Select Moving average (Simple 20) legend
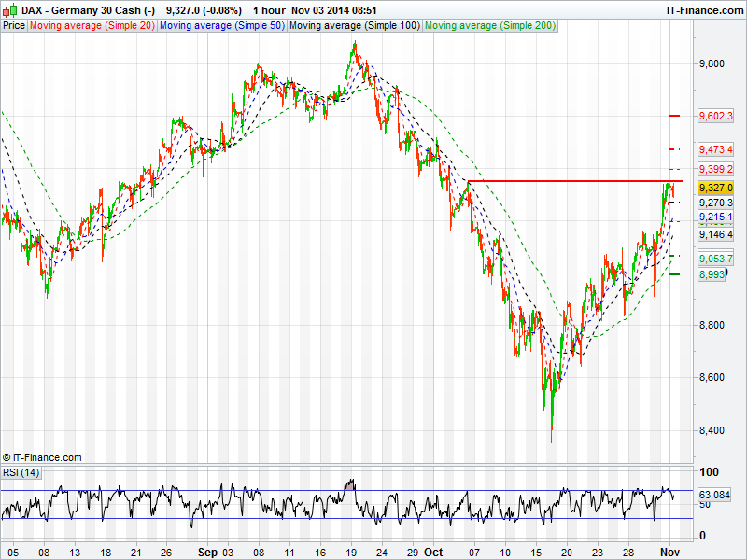The image size is (747, 560). coord(92,26)
